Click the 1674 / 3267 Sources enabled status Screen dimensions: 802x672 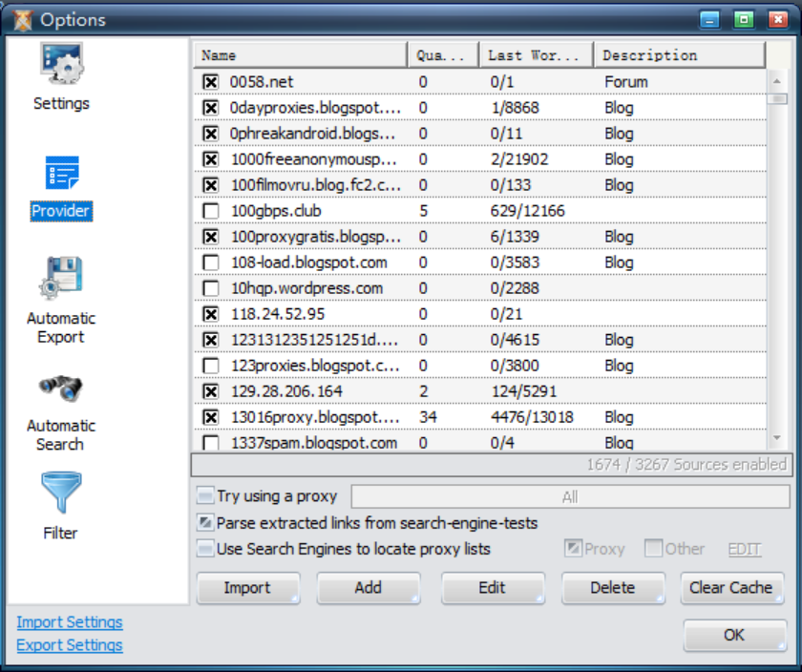686,464
